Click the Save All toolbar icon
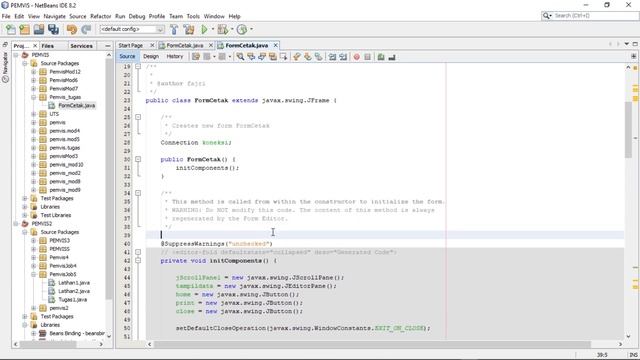Screen dimensions: 640x360 click(53, 29)
